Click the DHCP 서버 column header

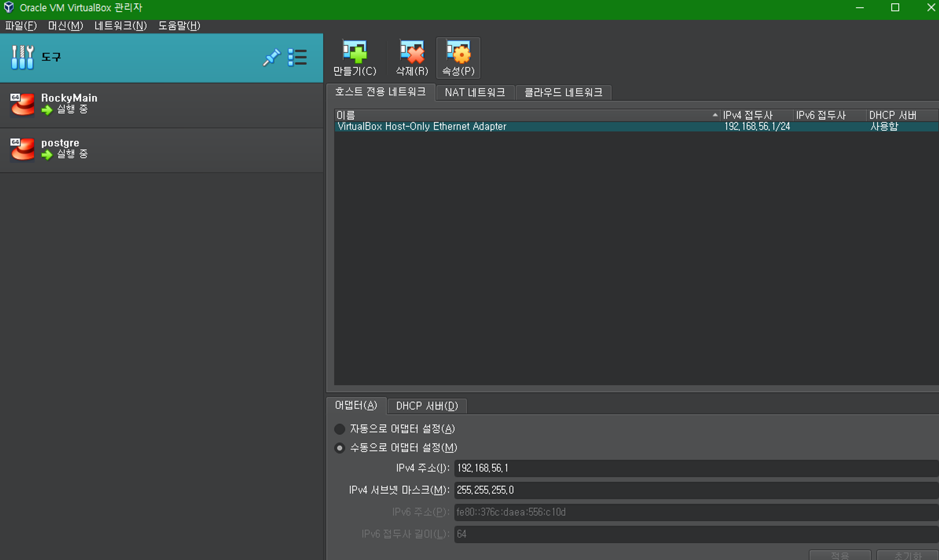902,115
